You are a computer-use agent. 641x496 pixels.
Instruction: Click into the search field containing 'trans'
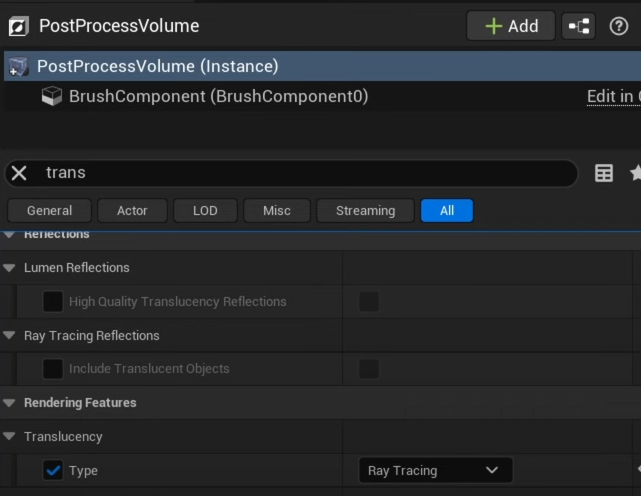(300, 173)
